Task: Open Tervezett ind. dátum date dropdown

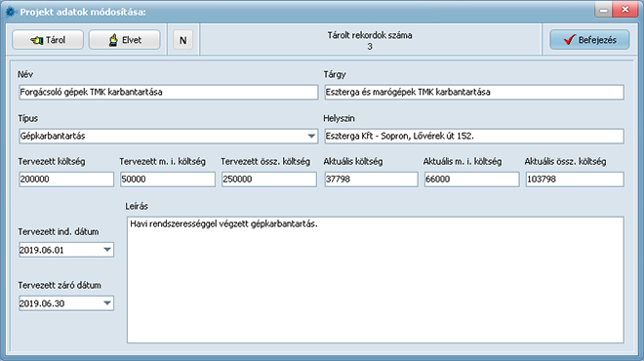Action: click(x=107, y=250)
